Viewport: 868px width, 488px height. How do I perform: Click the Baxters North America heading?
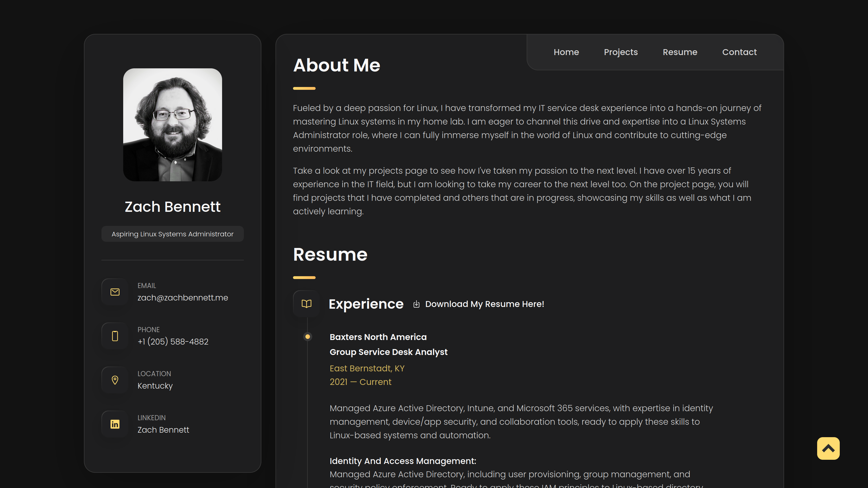coord(378,337)
